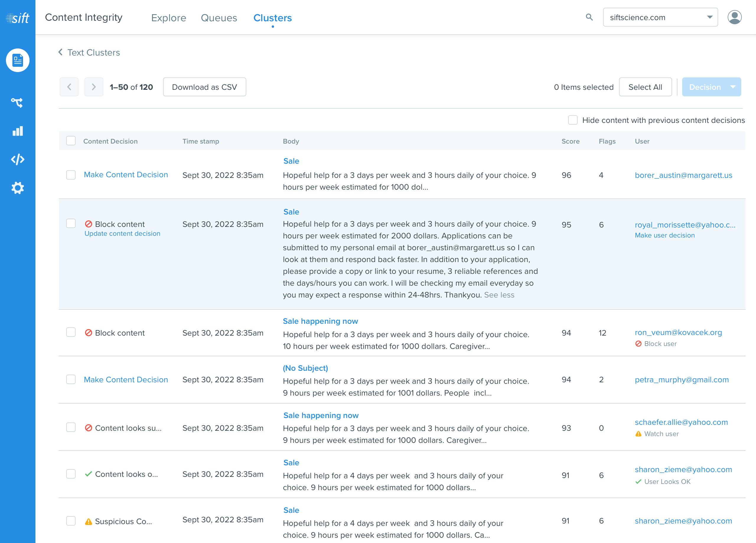
Task: Open Sale happening now title in ron_veum row
Action: [x=320, y=321]
